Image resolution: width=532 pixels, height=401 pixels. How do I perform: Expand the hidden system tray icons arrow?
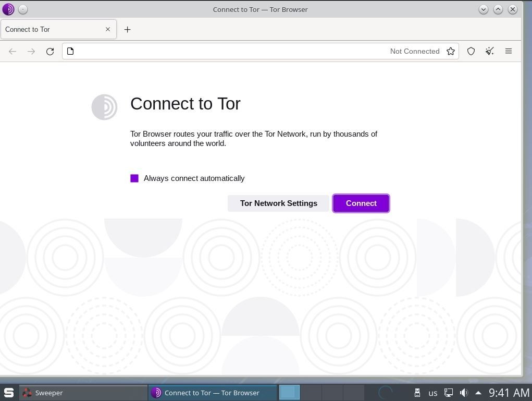[478, 393]
